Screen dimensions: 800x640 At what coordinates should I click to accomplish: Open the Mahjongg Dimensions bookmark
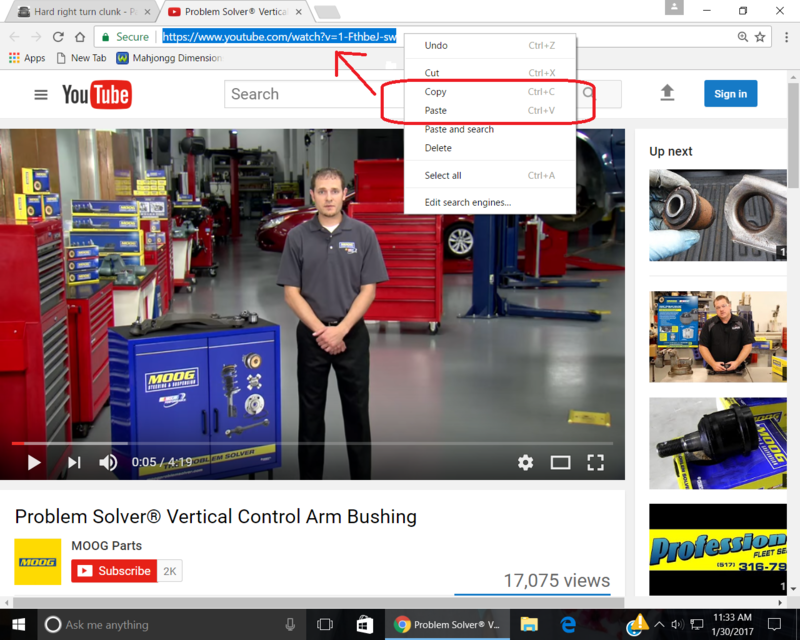(x=169, y=58)
